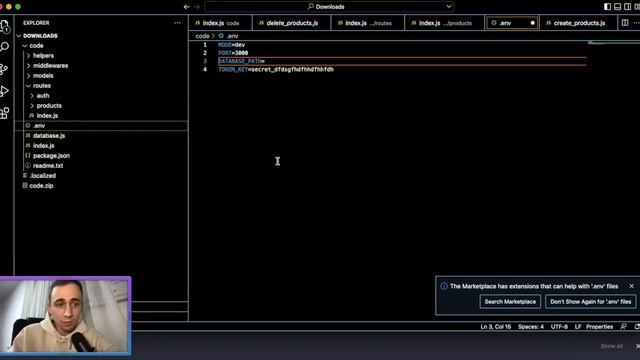Select .env file in Explorer tree
The height and width of the screenshot is (360, 640).
tap(101, 126)
